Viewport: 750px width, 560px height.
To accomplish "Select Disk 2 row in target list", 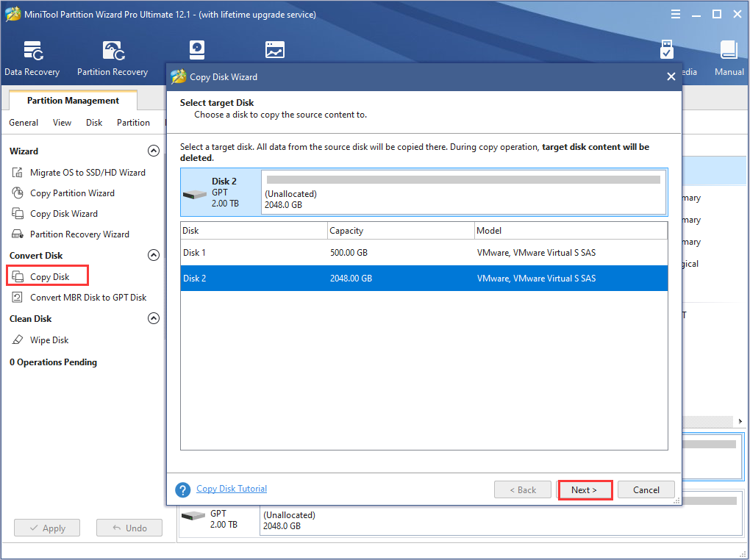I will point(424,279).
